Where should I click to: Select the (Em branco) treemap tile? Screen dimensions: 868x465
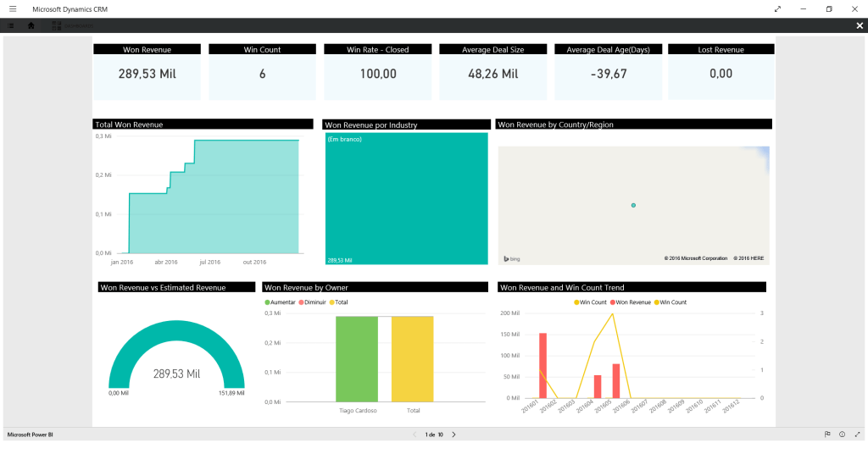(x=406, y=198)
